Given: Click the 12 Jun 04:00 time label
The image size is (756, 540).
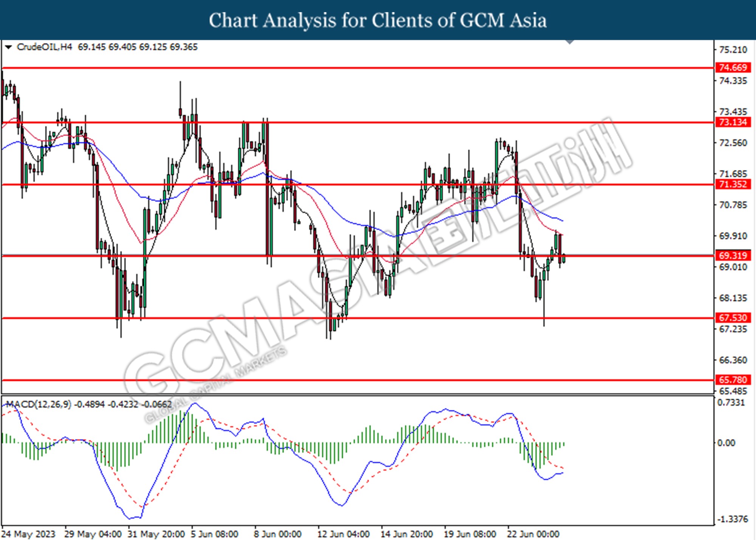Looking at the screenshot, I should [x=343, y=534].
